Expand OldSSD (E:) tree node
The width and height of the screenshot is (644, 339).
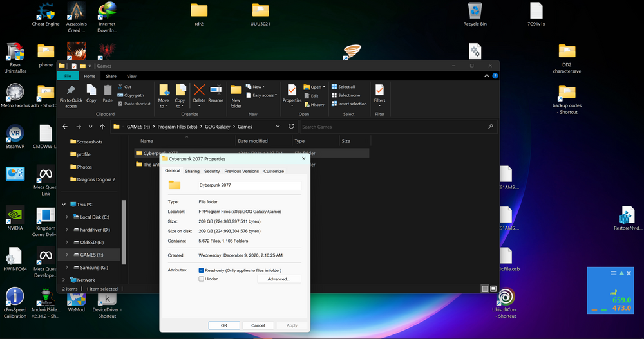(x=66, y=242)
